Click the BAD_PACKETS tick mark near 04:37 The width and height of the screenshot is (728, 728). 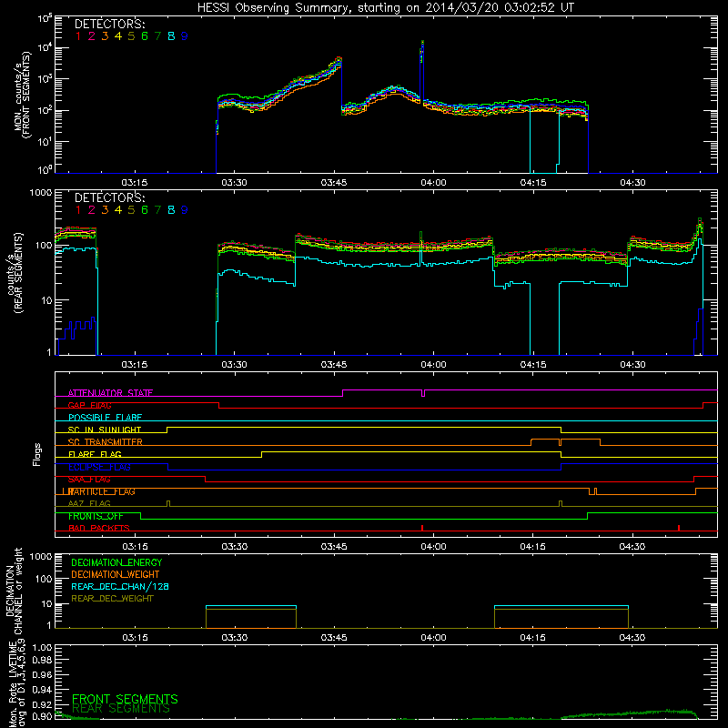coord(679,528)
